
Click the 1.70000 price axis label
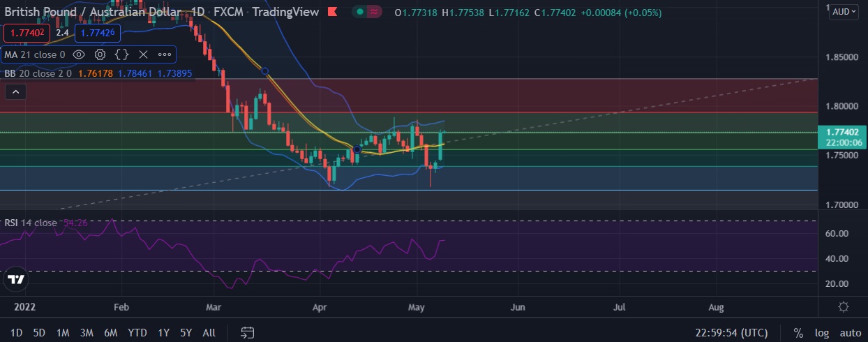pos(844,205)
